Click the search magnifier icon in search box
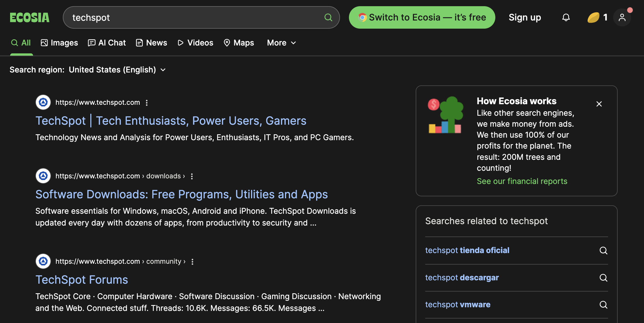 pyautogui.click(x=328, y=17)
